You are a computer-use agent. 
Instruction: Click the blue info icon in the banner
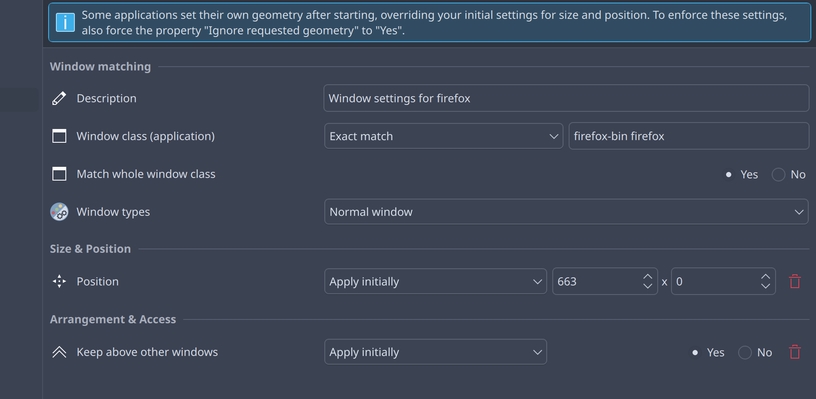point(65,22)
